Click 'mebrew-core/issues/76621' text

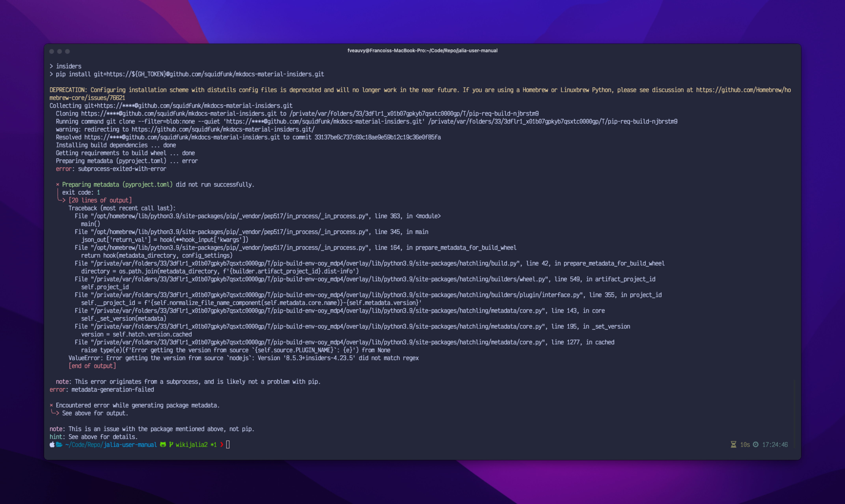coord(87,98)
